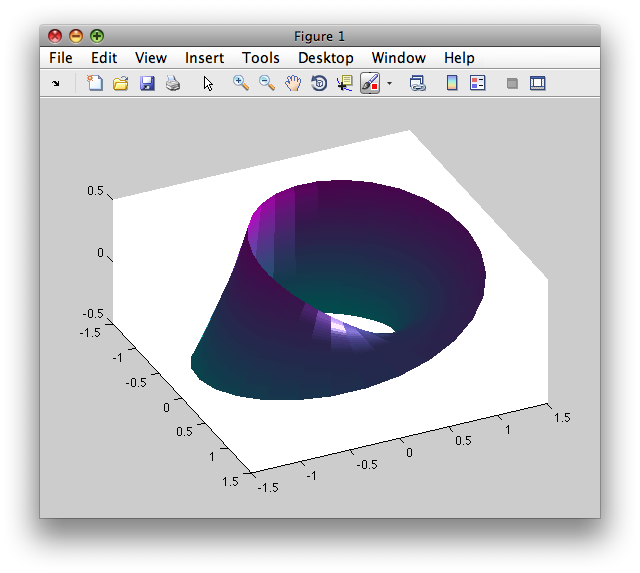640x573 pixels.
Task: Select the Edit Plot arrow tool
Action: pos(208,83)
